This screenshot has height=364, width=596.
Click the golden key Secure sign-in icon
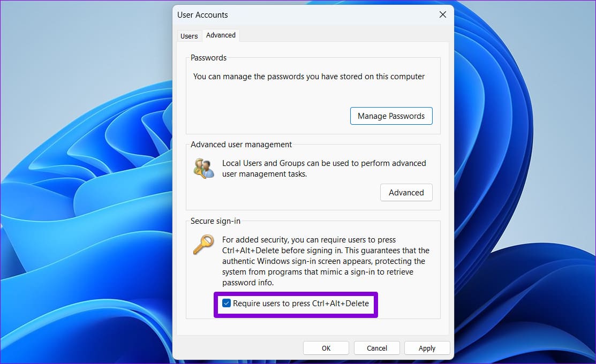pyautogui.click(x=203, y=244)
